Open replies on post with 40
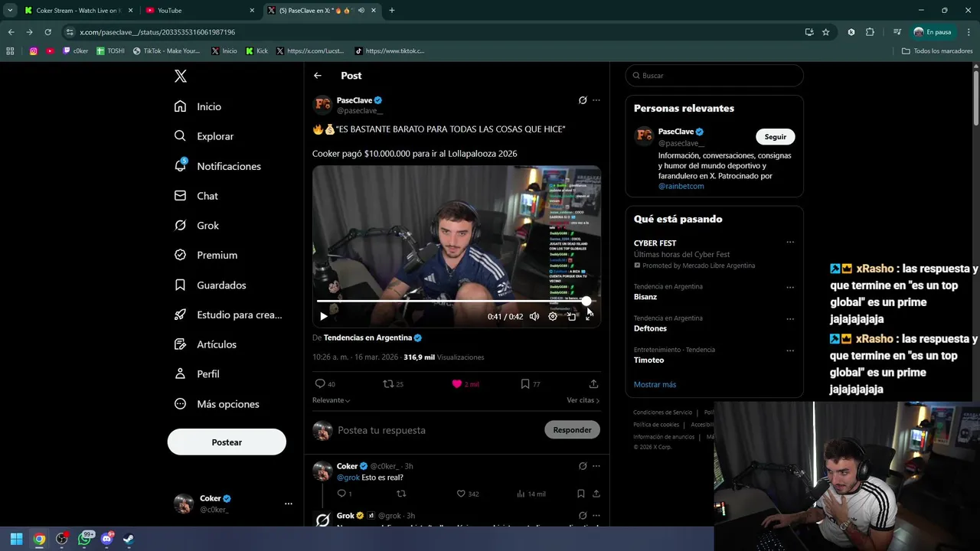Image resolution: width=980 pixels, height=551 pixels. (x=325, y=384)
